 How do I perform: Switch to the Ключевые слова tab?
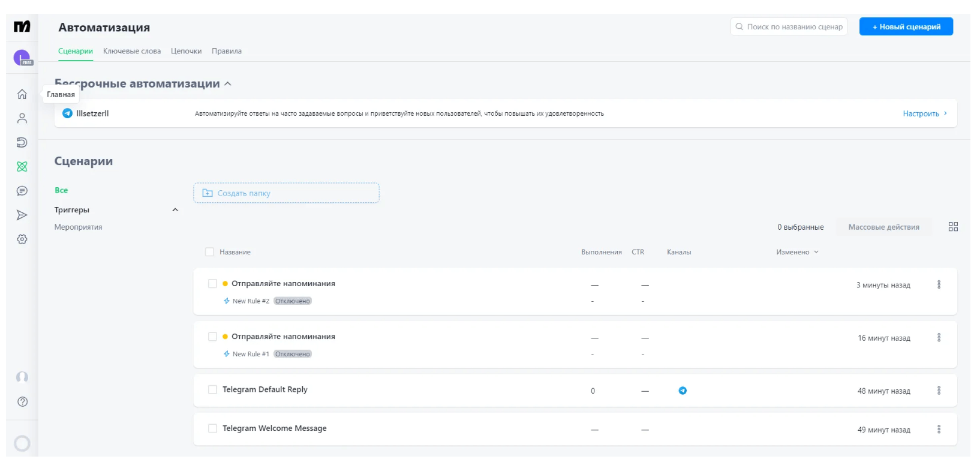point(132,51)
